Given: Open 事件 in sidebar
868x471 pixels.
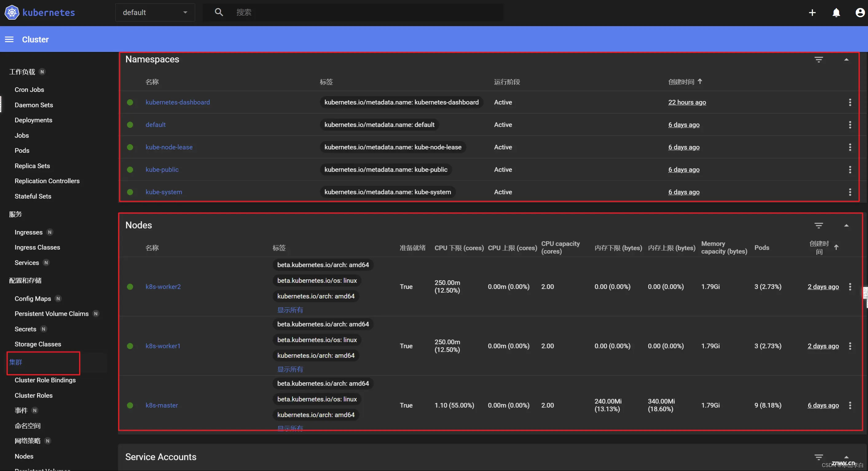Looking at the screenshot, I should click(21, 410).
